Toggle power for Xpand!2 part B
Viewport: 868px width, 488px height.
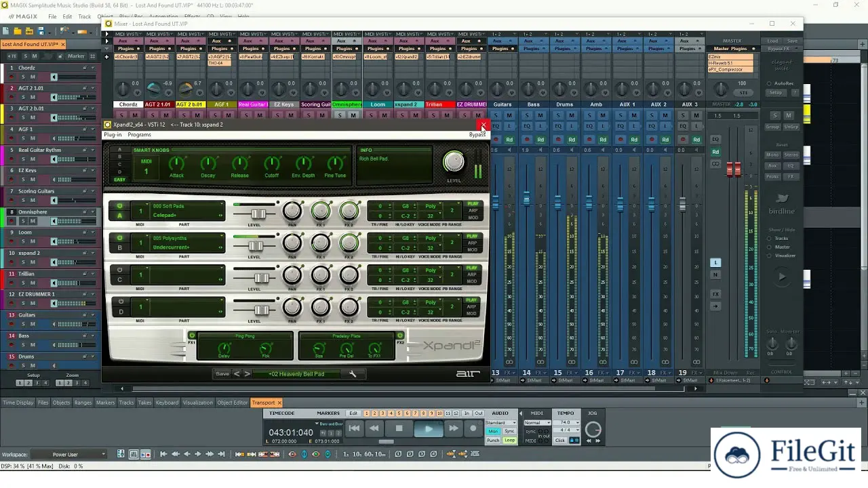[x=120, y=238]
